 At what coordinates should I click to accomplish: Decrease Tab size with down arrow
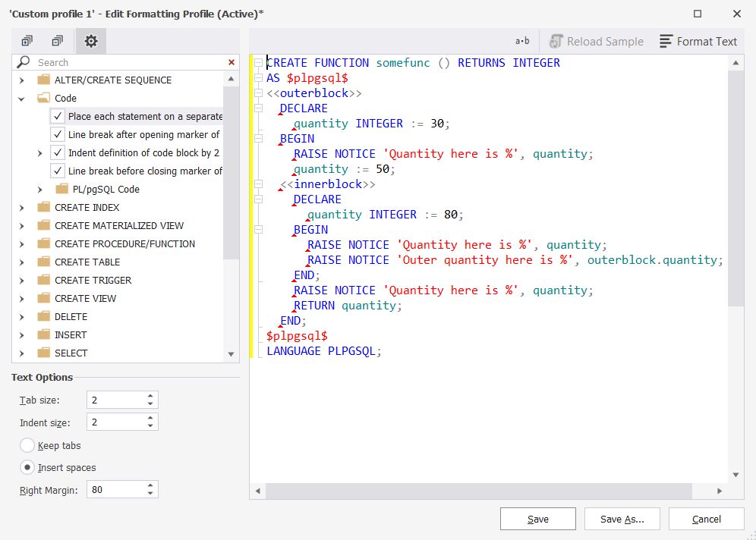(x=150, y=403)
